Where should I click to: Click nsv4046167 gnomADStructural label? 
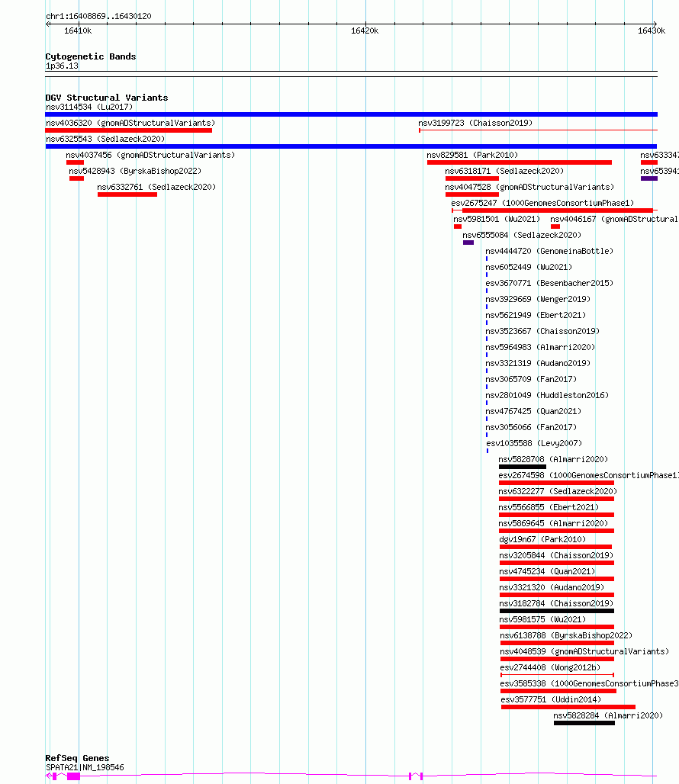pyautogui.click(x=613, y=219)
